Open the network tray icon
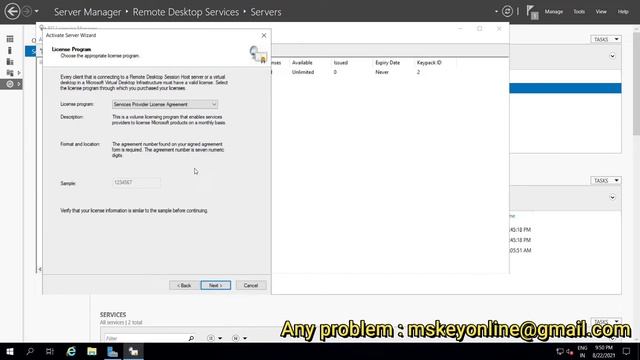The width and height of the screenshot is (640, 360). [560, 351]
